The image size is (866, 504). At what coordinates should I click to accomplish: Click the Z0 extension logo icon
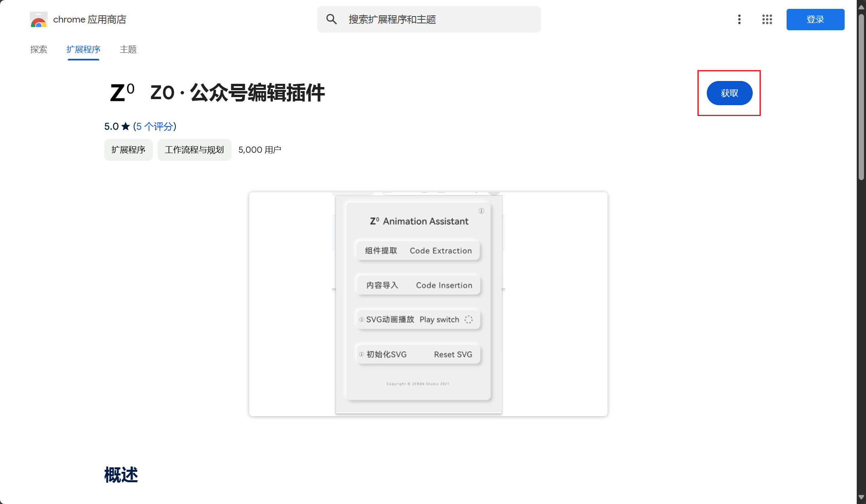coord(122,93)
